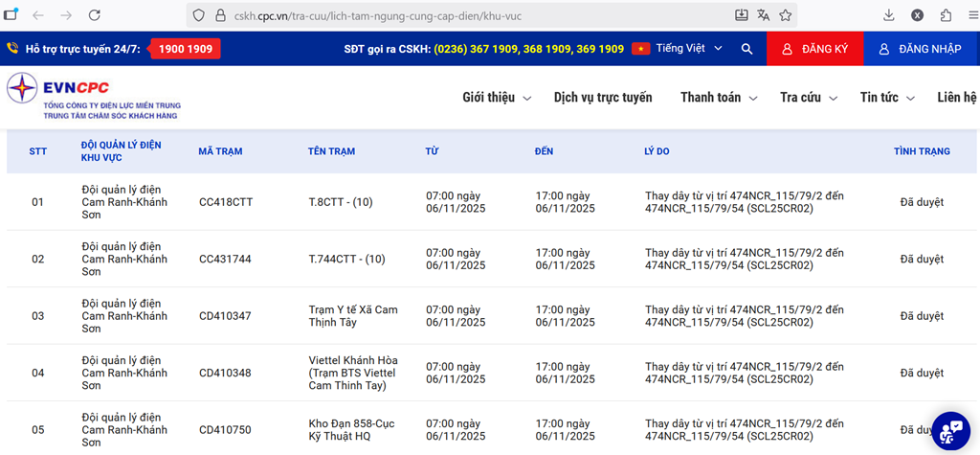This screenshot has height=455, width=980.
Task: Open the browser extensions puzzle icon
Action: (x=946, y=15)
